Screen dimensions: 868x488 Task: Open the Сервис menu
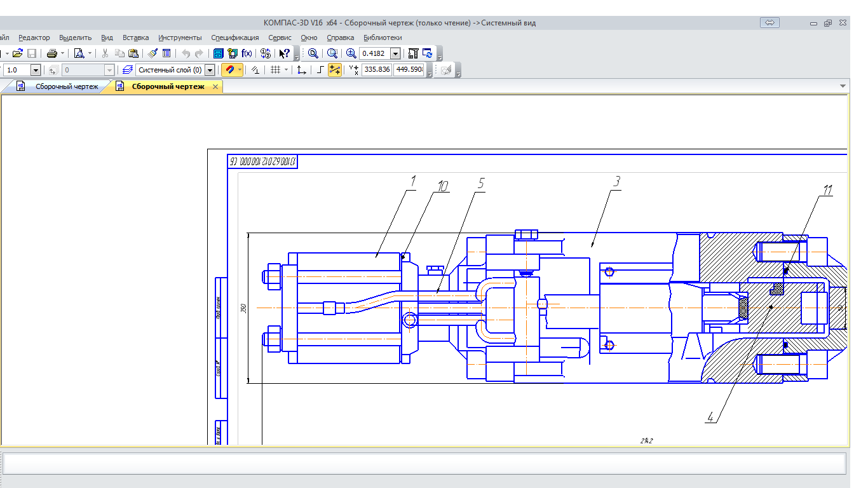[280, 37]
